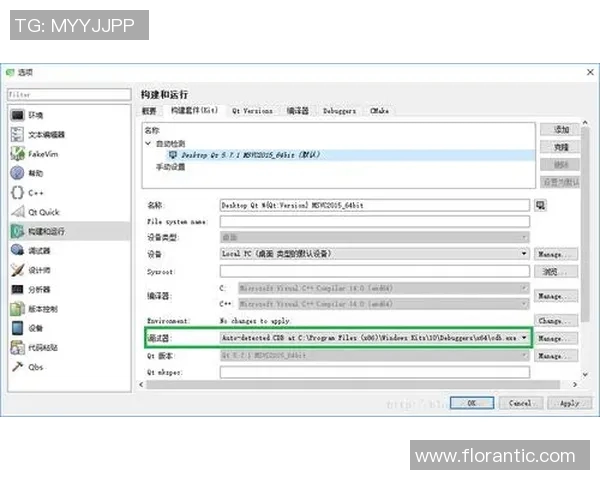Select the 设备 Devices category in the sidebar
This screenshot has height=480, width=600.
70,328
